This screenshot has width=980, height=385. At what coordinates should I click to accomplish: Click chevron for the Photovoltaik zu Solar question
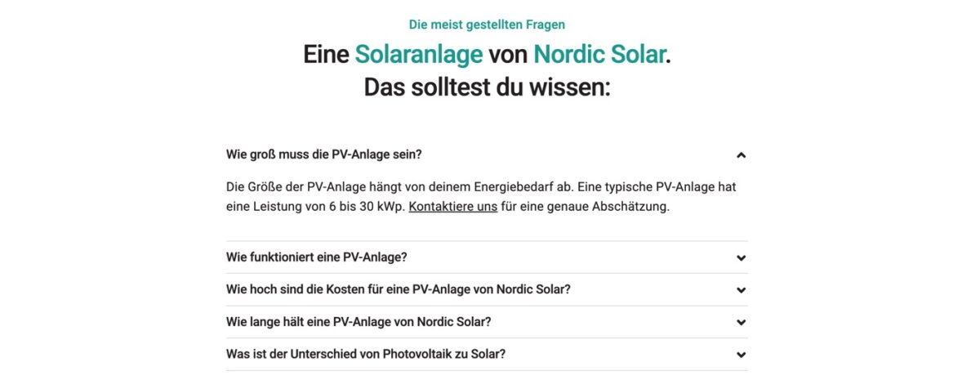click(741, 355)
